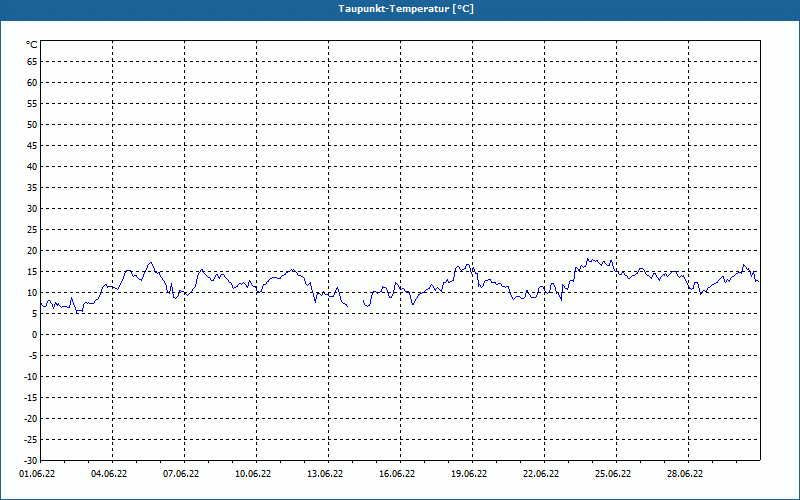Click the 35 y-axis label
The height and width of the screenshot is (500, 800).
tap(32, 188)
